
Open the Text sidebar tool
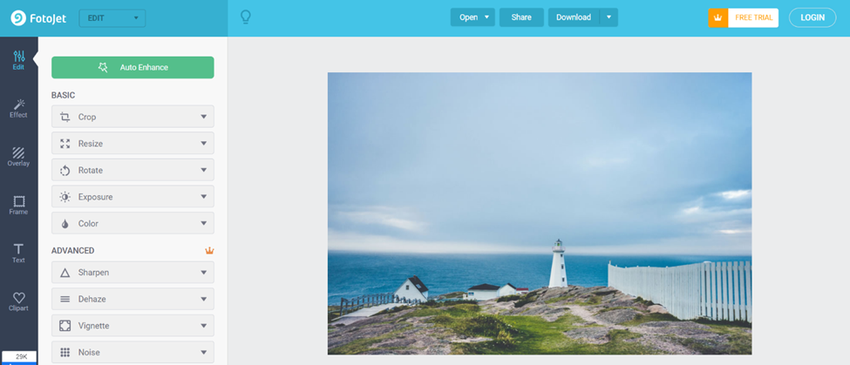[x=19, y=253]
